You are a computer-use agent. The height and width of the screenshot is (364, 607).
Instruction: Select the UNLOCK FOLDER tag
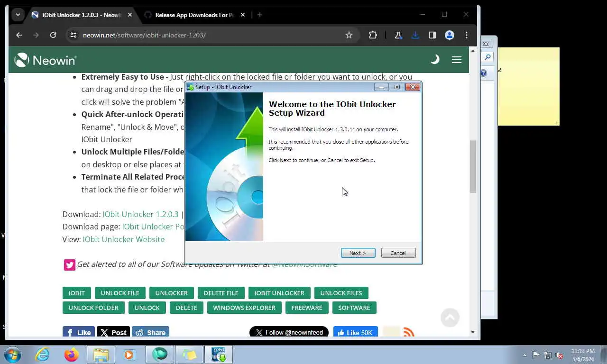(93, 308)
